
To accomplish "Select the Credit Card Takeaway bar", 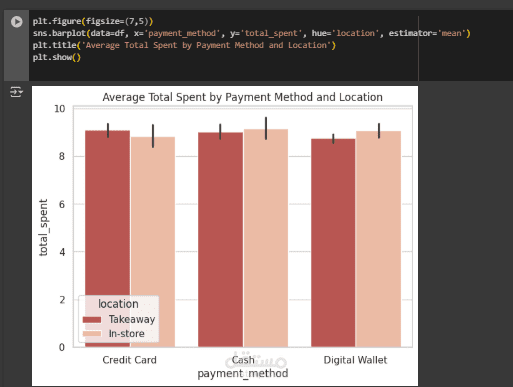I will (x=108, y=239).
